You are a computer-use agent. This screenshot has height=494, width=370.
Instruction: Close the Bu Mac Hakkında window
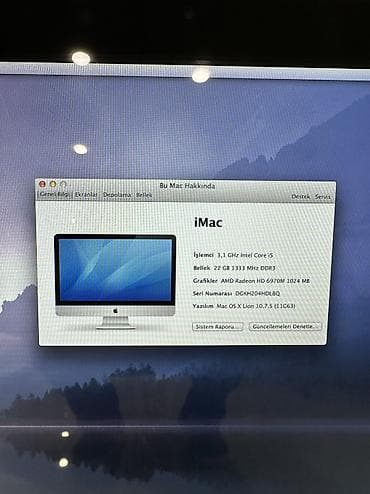(42, 184)
